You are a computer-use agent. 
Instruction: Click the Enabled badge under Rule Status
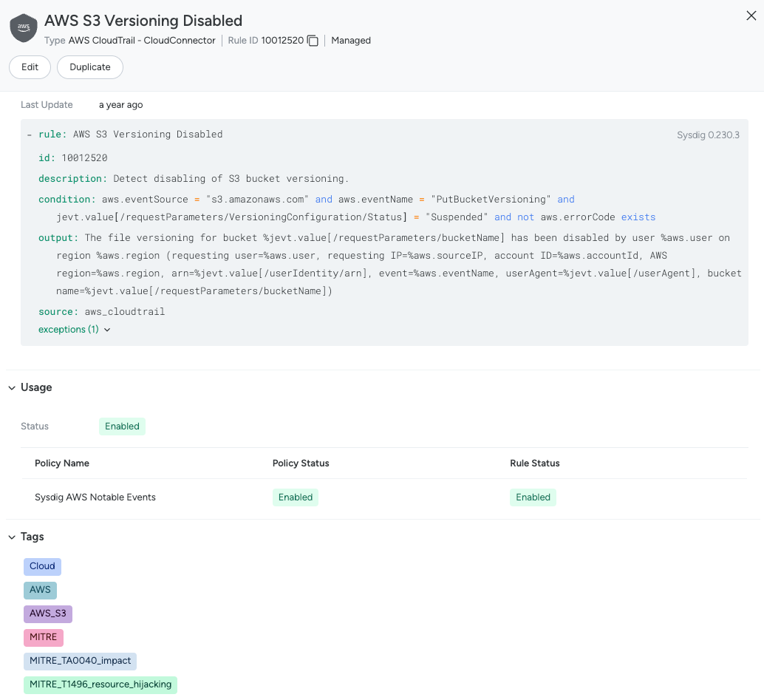click(533, 497)
